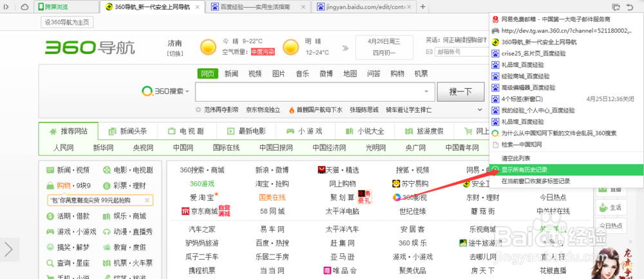This screenshot has height=279, width=644.
Task: Switch to the 小说大全 tab
Action: [365, 131]
